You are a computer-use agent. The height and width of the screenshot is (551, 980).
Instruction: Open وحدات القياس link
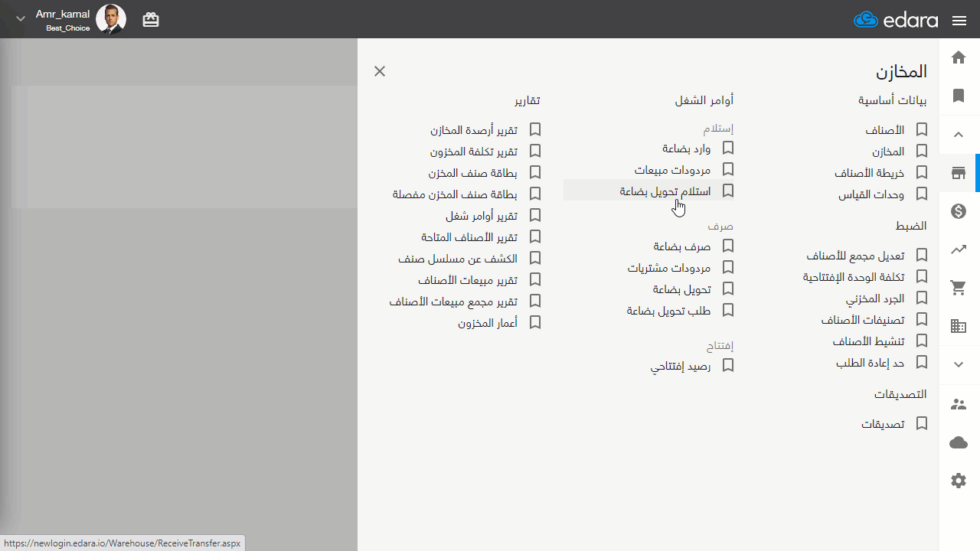pos(871,194)
